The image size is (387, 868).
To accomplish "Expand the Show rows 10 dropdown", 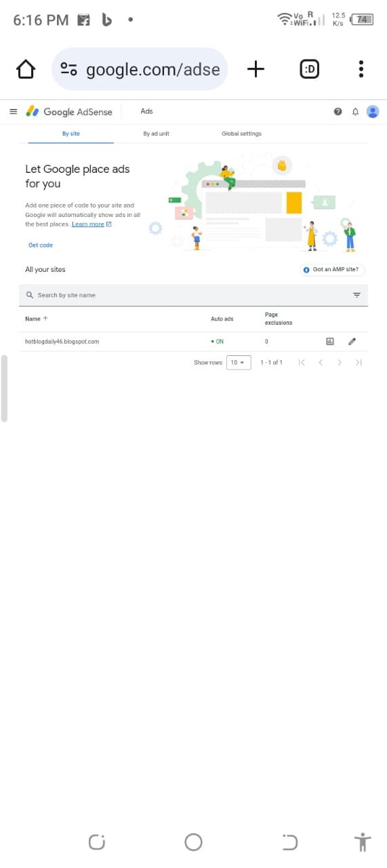I will tap(239, 363).
